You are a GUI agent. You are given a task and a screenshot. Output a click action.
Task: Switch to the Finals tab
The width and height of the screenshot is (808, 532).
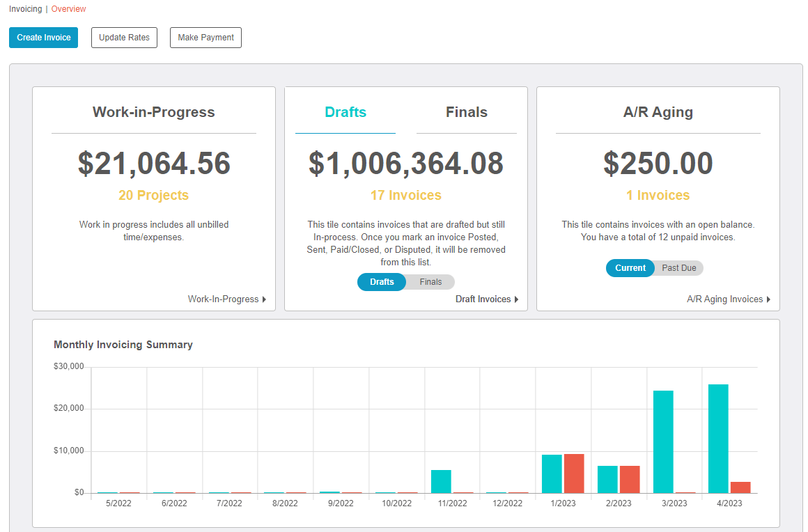[466, 111]
